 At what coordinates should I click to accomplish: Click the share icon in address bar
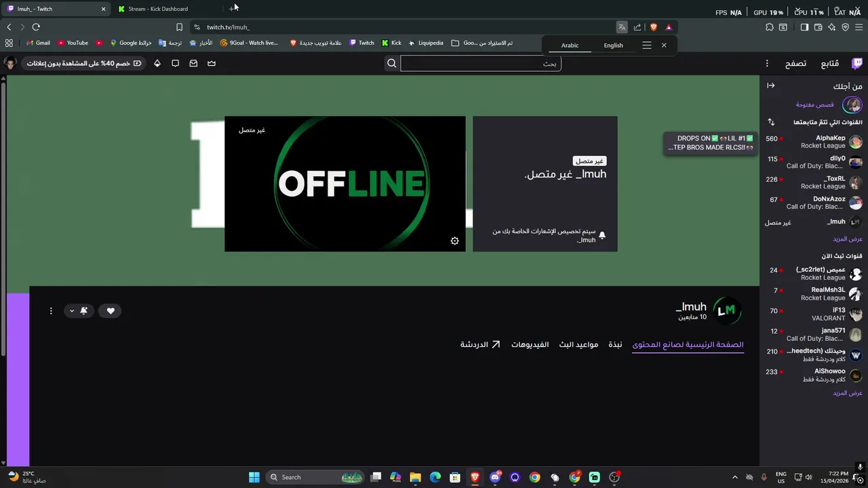(x=637, y=27)
